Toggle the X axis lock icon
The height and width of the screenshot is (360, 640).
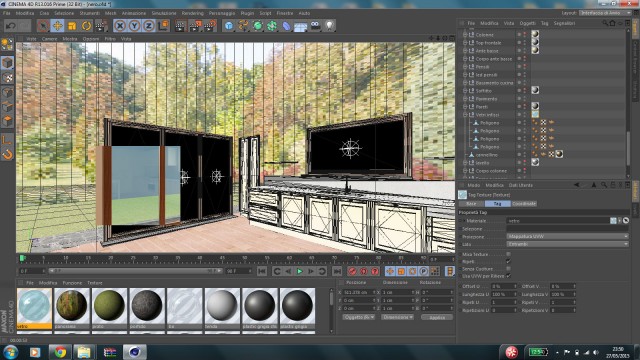[120, 26]
